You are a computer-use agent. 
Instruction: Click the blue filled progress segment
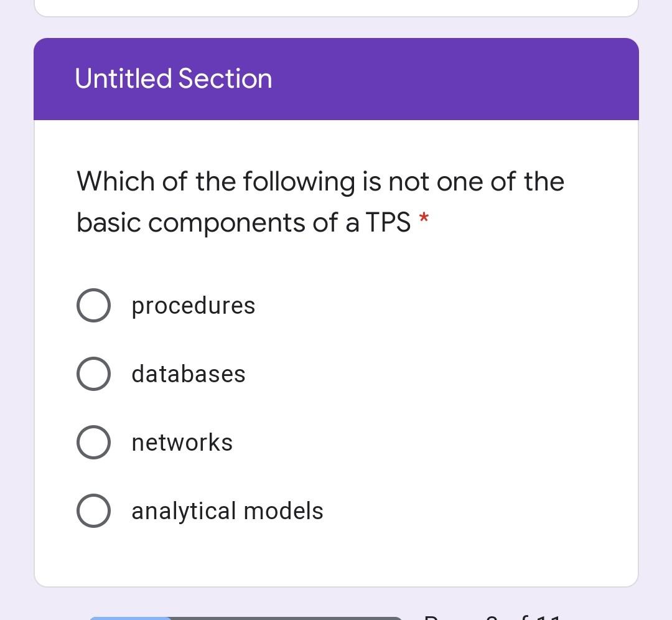(131, 616)
